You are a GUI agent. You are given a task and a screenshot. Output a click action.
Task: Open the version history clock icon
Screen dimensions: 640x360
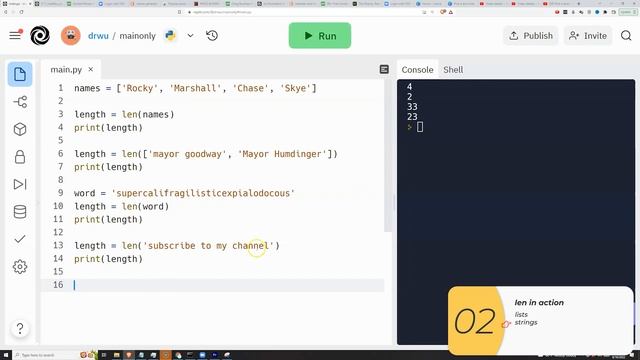click(x=212, y=36)
